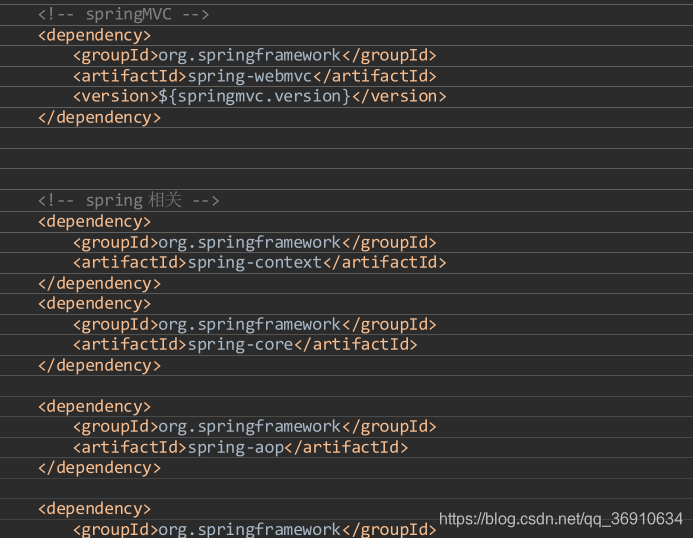Click the opening dependency tag under the 'spring 相关' comment
Viewport: 693px width, 538px height.
click(95, 221)
